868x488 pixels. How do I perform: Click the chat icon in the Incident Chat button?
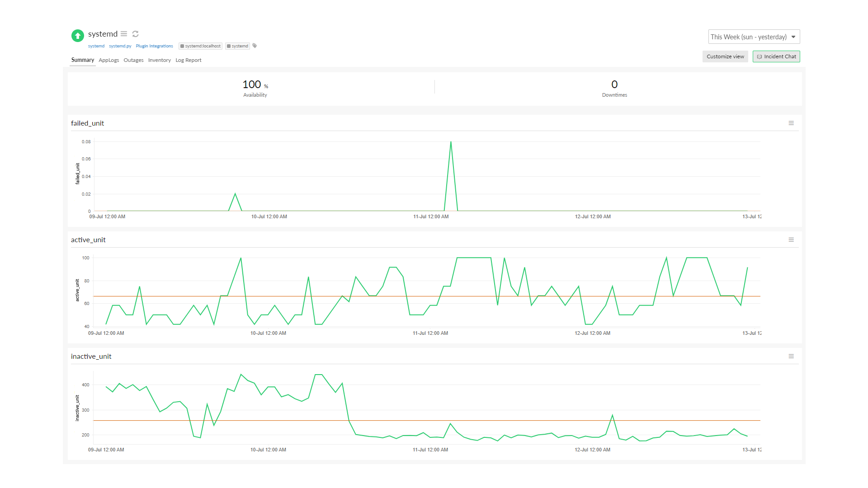tap(759, 57)
